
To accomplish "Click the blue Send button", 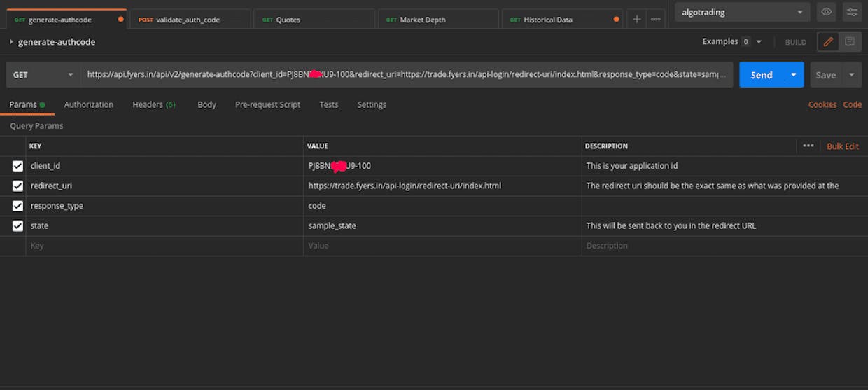I will 762,75.
